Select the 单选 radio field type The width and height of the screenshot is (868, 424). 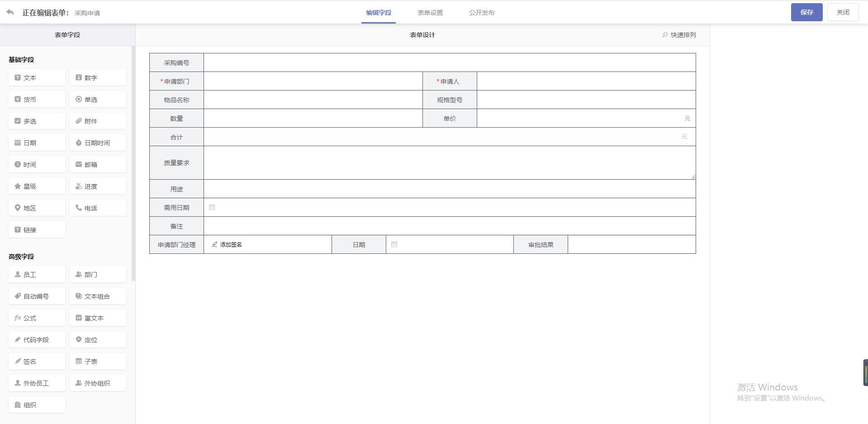(98, 100)
